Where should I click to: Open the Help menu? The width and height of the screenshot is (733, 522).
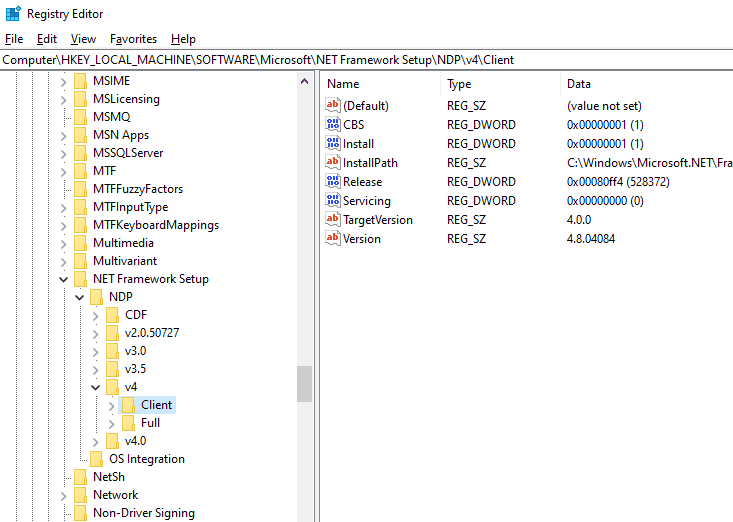coord(183,39)
